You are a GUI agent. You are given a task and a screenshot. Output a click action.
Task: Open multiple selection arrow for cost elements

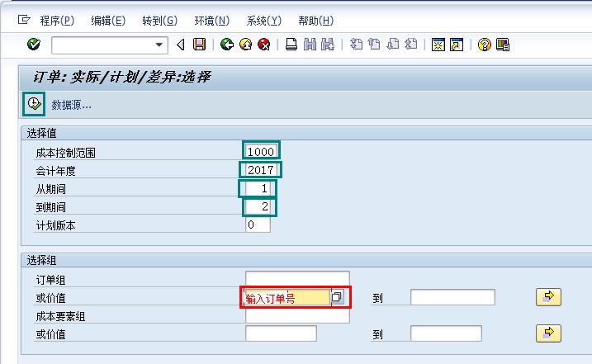[548, 333]
